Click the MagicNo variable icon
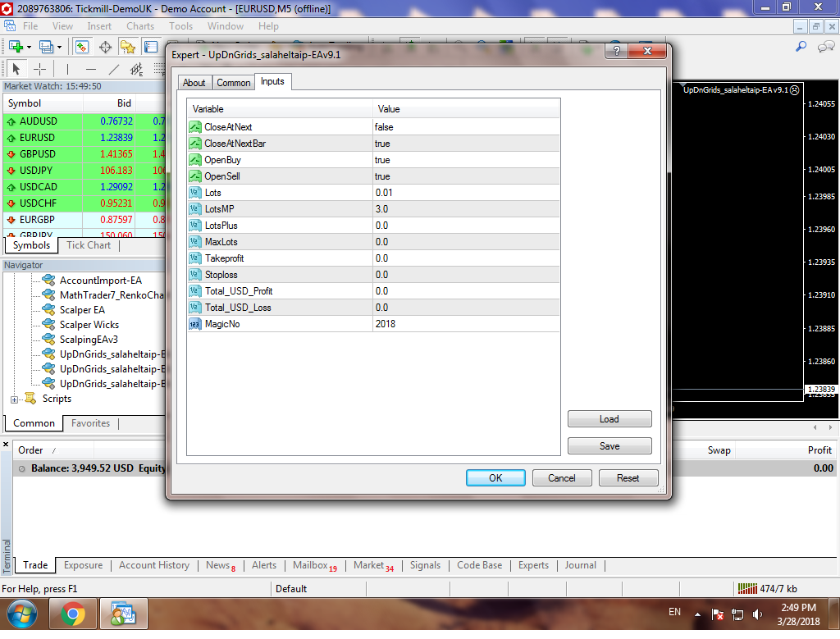 coord(195,324)
